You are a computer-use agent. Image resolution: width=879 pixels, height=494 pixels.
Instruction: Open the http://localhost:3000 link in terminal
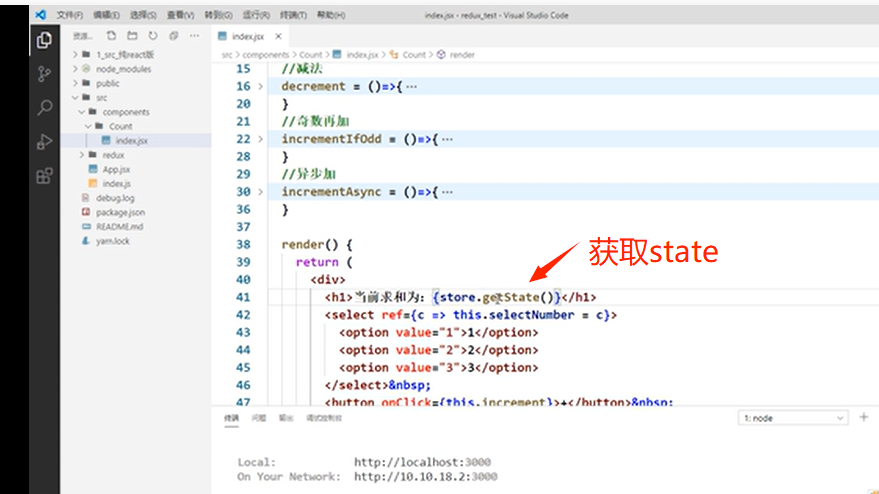[422, 462]
